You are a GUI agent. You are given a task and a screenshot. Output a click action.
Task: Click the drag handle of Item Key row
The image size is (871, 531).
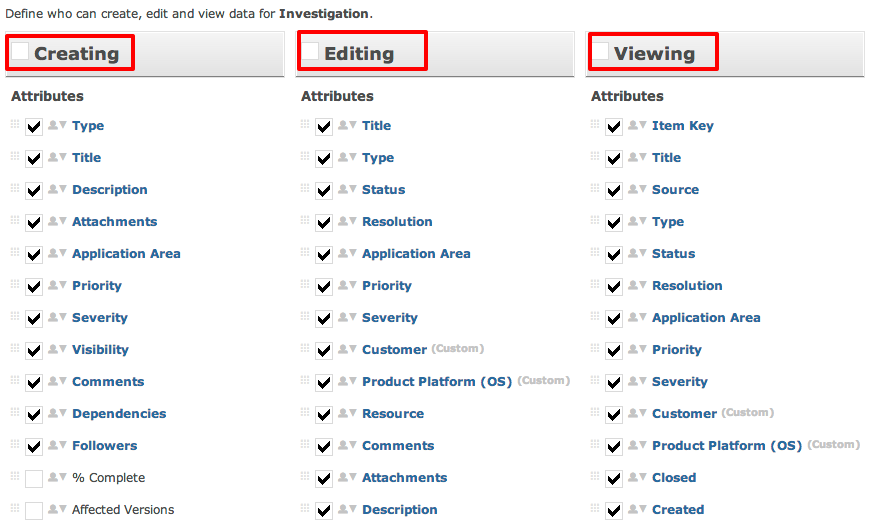[595, 124]
